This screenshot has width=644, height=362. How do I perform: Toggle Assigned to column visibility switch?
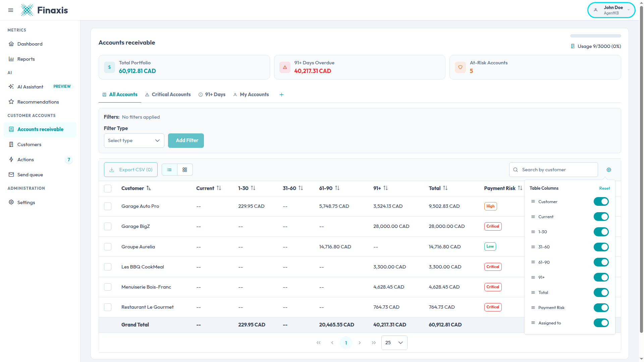(601, 323)
